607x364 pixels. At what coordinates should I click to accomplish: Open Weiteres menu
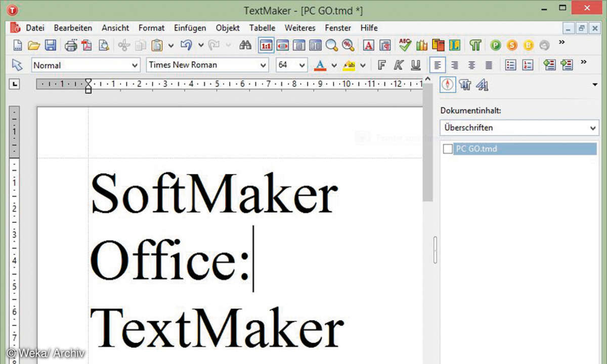coord(300,28)
